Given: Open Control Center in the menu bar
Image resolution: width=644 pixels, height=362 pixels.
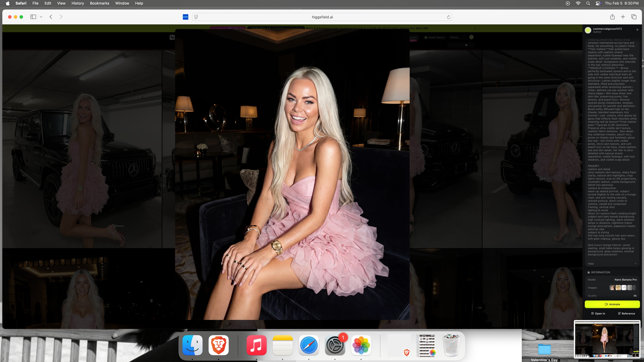Looking at the screenshot, I should pyautogui.click(x=598, y=3).
